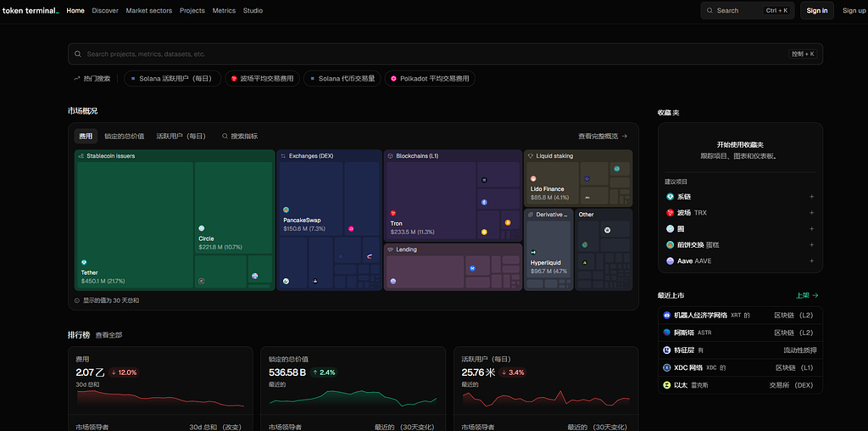This screenshot has height=431, width=868.
Task: Open the Market sectors menu item
Action: click(148, 11)
